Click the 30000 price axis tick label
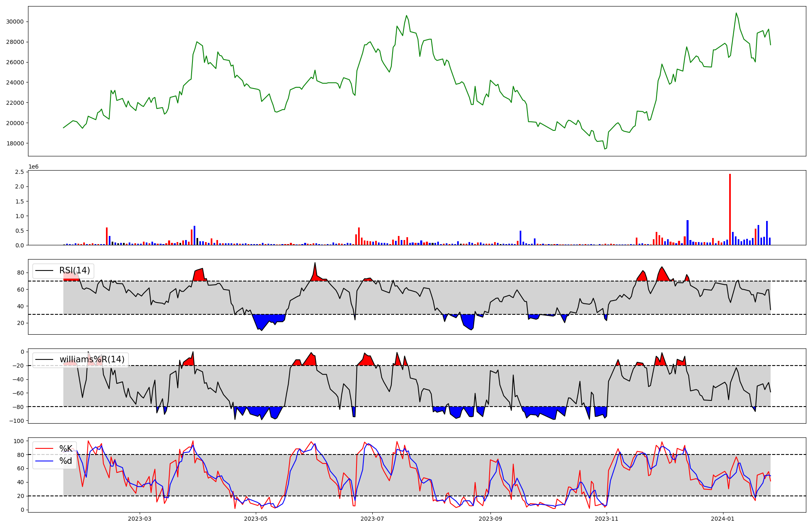 click(15, 22)
